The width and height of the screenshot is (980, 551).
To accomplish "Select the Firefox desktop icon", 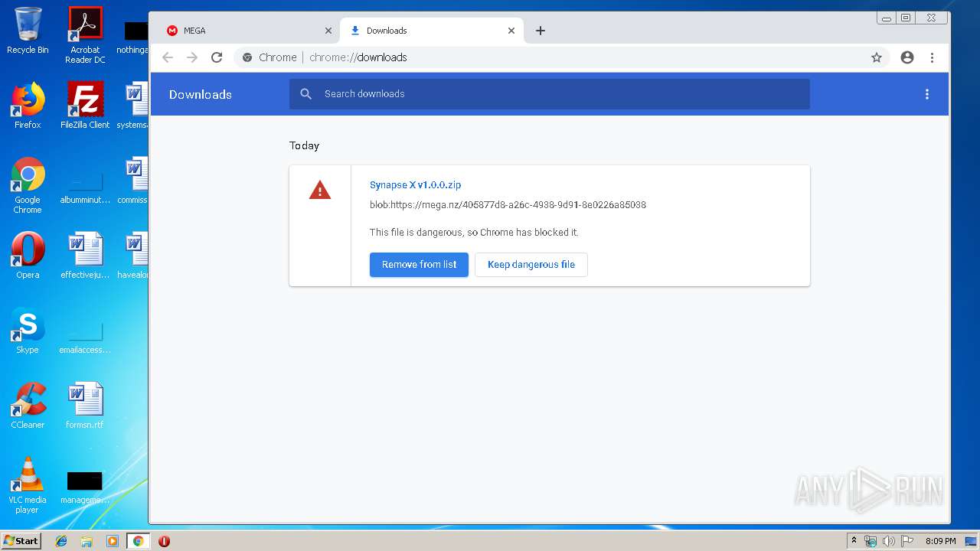I will (28, 105).
